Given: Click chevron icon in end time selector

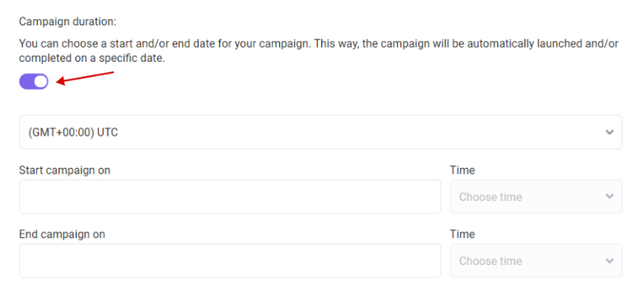Looking at the screenshot, I should [609, 261].
